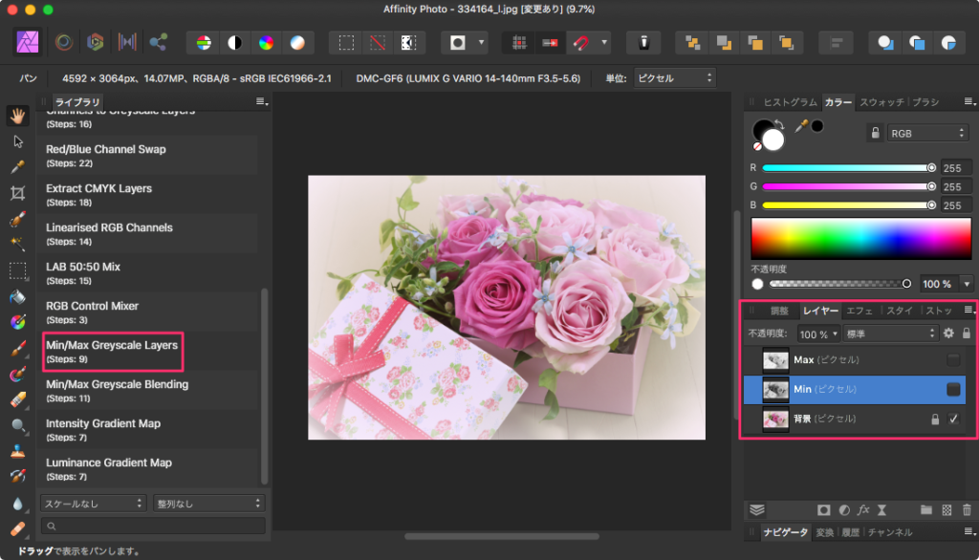
Task: Toggle visibility checkbox of Min layer
Action: point(953,390)
